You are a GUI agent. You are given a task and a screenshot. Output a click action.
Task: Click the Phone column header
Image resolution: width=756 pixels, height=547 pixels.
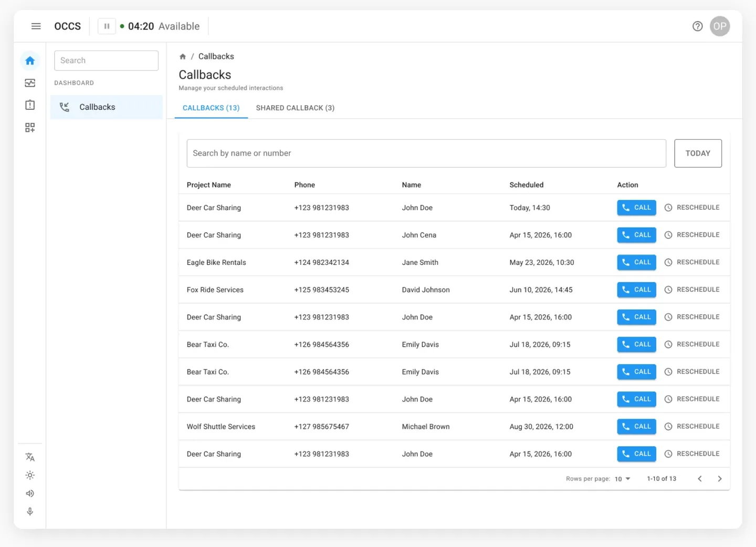pyautogui.click(x=304, y=185)
